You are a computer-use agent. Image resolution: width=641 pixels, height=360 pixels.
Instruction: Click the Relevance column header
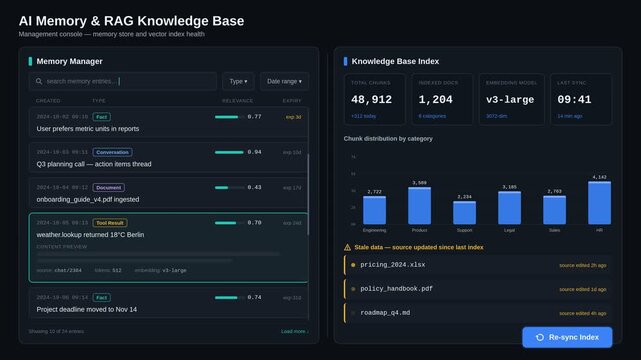[x=237, y=101]
